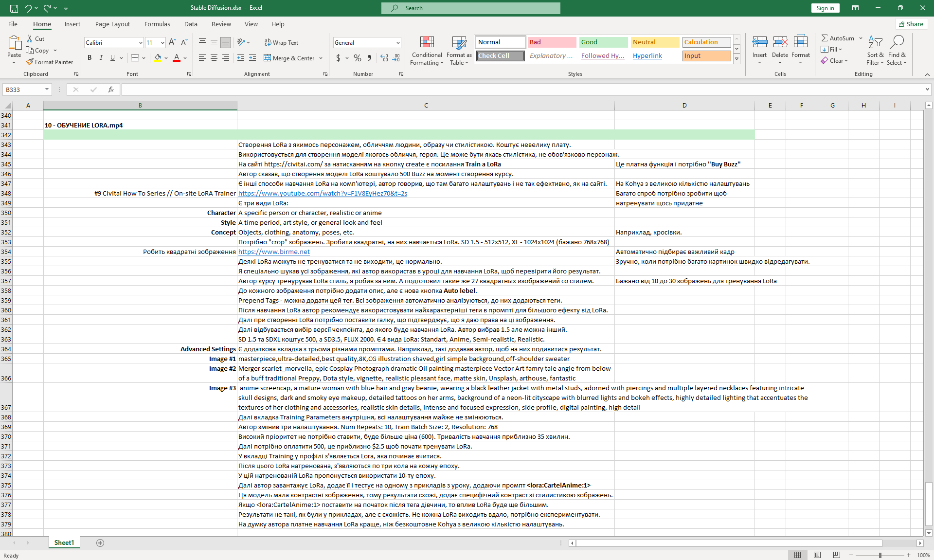Click the Share button
Image resolution: width=934 pixels, height=560 pixels.
911,24
